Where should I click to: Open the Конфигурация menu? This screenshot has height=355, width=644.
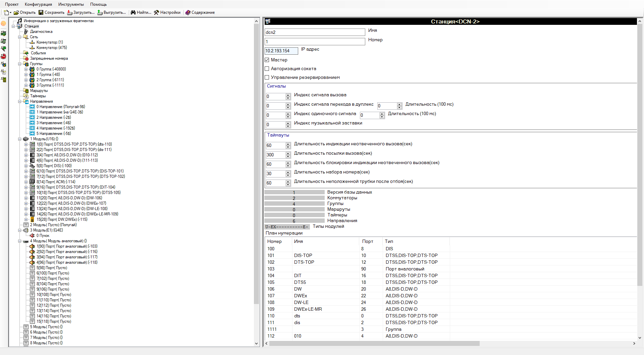tap(38, 4)
